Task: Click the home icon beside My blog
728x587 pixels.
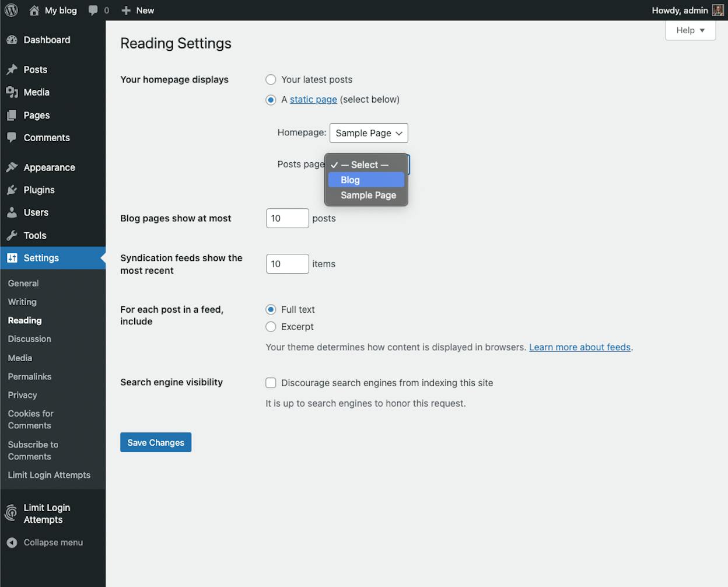Action: tap(34, 11)
